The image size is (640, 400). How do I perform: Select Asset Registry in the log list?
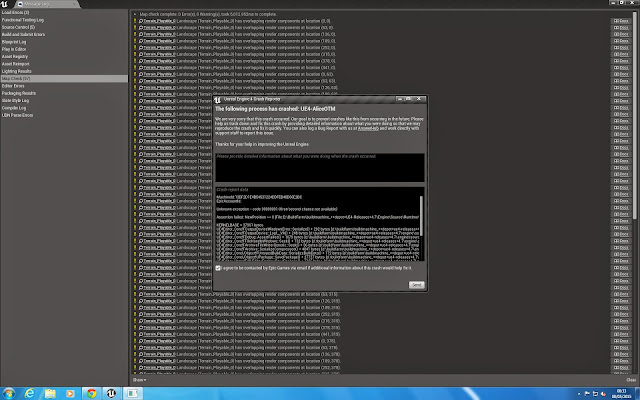[x=15, y=57]
